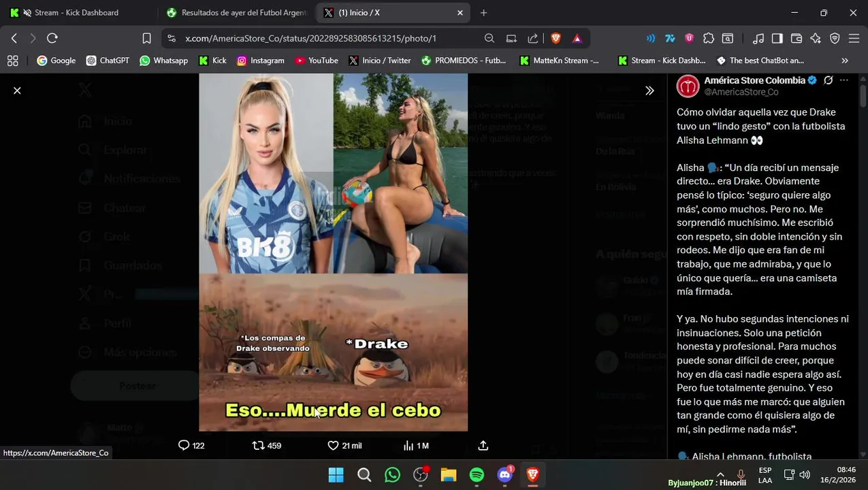Open Instagram bookmark
The height and width of the screenshot is (490, 868).
(x=260, y=61)
